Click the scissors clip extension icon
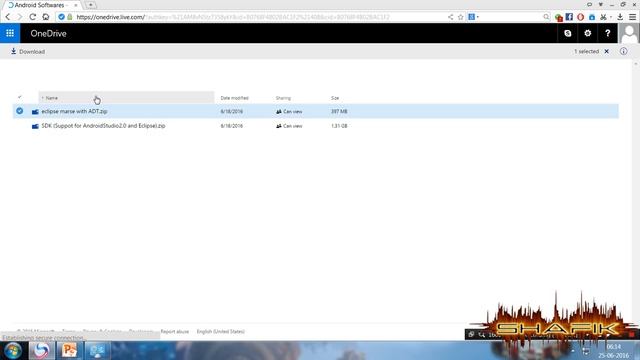Screen dimensions: 640x360 (x=603, y=17)
